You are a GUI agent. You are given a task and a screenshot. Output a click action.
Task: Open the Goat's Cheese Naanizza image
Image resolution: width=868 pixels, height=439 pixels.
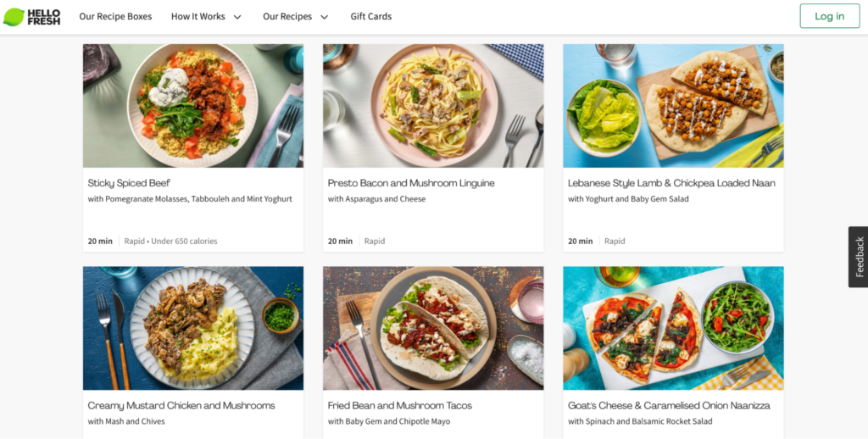pyautogui.click(x=673, y=328)
